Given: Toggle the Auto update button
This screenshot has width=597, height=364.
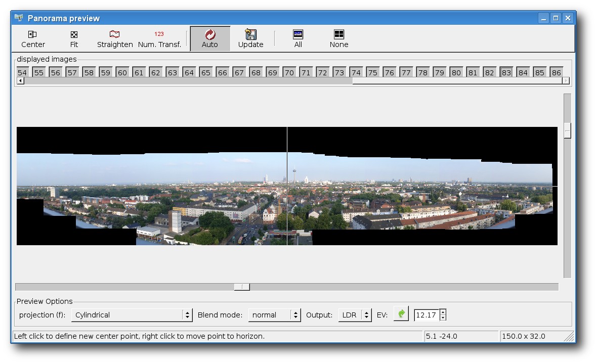Looking at the screenshot, I should coord(210,38).
